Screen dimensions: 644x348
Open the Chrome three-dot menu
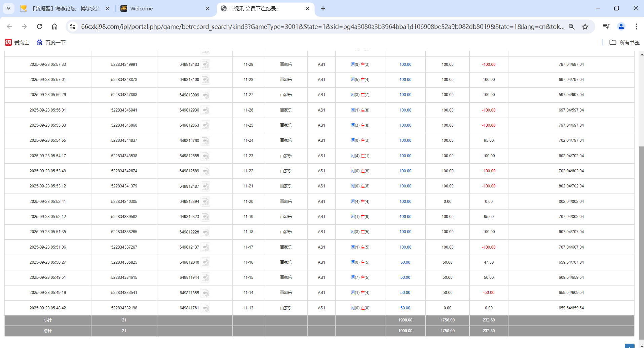(x=636, y=27)
